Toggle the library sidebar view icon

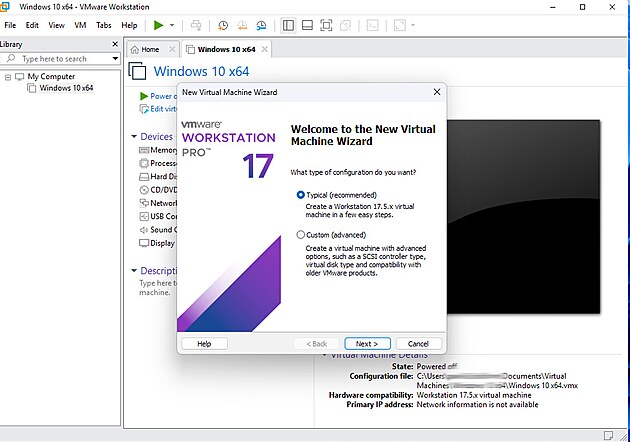click(x=289, y=24)
